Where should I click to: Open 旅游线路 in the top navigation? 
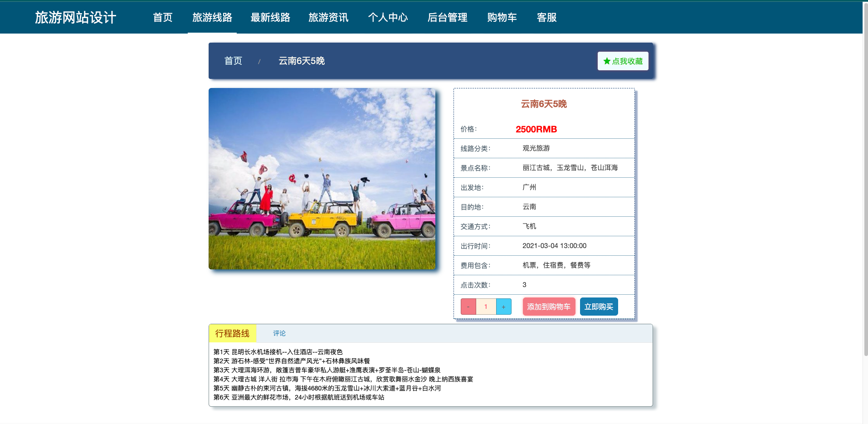[x=212, y=17]
